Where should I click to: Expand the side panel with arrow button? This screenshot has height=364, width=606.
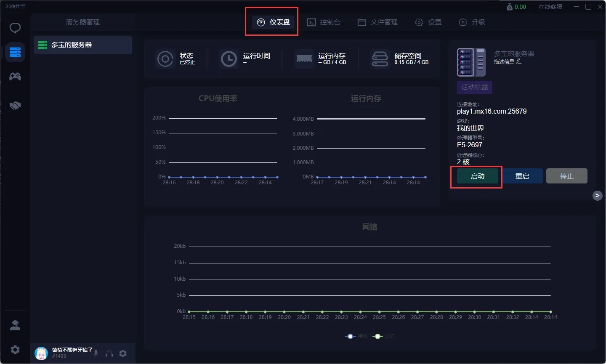[x=597, y=195]
